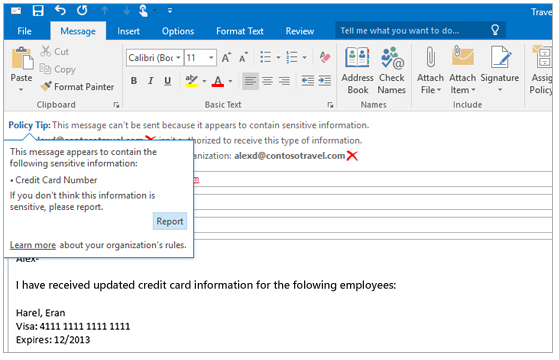
Task: Open the Attach File menu
Action: tap(430, 70)
